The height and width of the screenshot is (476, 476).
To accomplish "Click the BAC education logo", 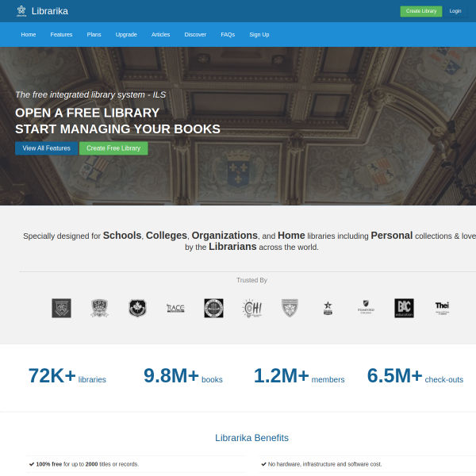I will (404, 308).
